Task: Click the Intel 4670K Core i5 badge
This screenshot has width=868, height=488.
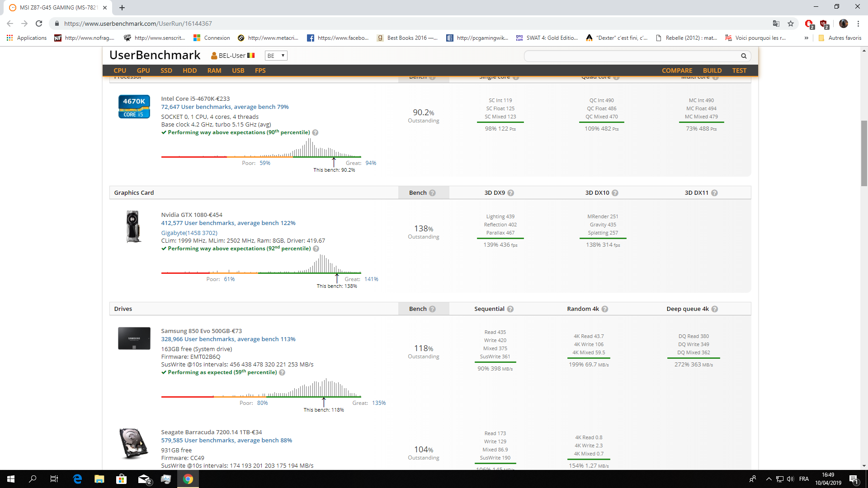Action: pos(134,107)
